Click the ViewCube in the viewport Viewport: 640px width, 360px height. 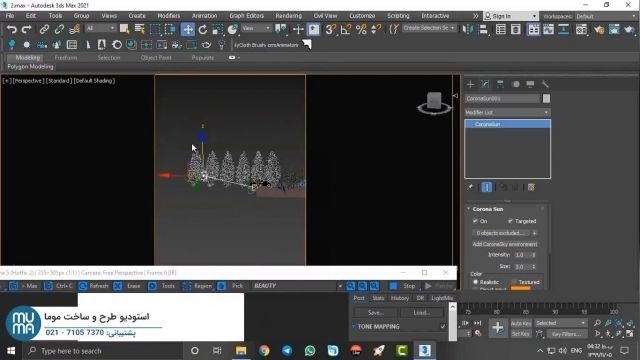tap(434, 103)
